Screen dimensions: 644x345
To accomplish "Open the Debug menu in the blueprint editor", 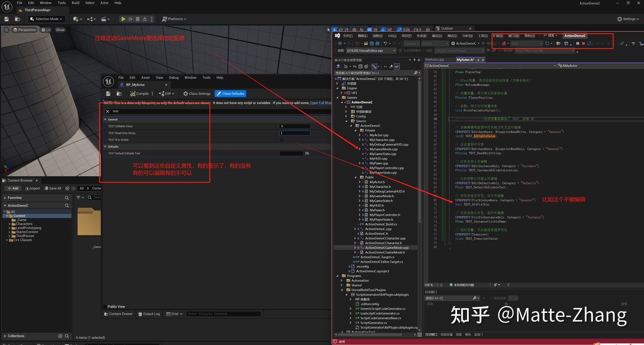I will [174, 77].
